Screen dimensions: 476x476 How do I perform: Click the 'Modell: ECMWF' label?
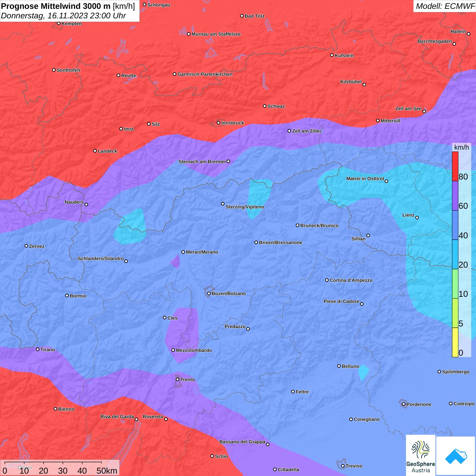(445, 6)
